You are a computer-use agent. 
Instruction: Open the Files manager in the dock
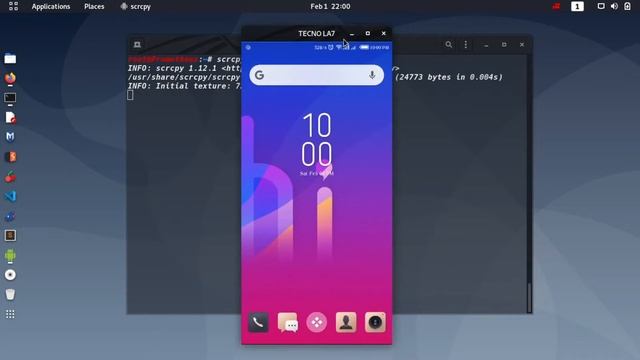[x=10, y=59]
